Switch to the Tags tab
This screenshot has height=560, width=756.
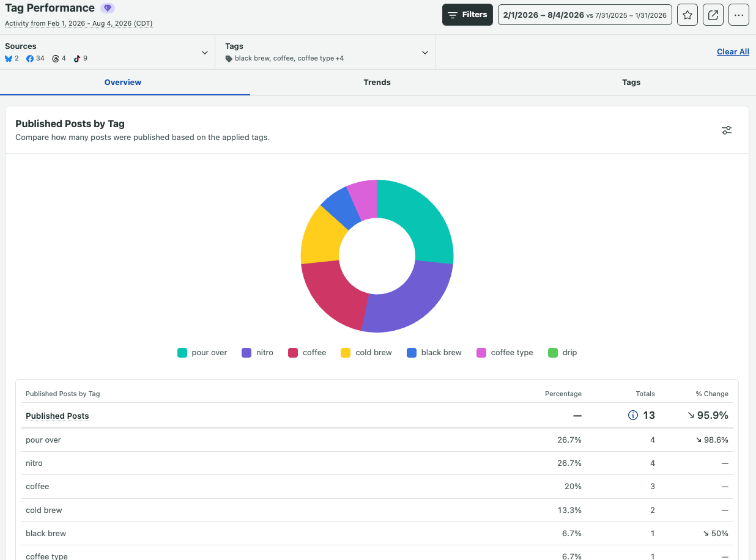point(631,83)
